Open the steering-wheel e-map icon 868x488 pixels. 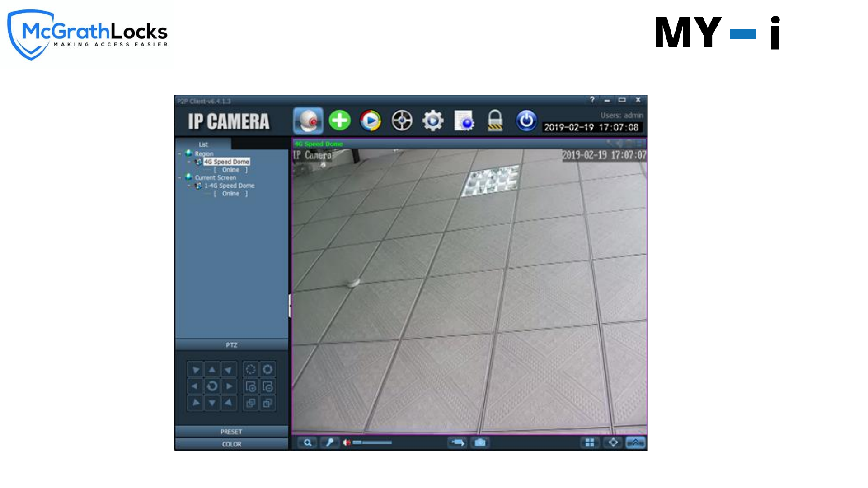click(402, 121)
